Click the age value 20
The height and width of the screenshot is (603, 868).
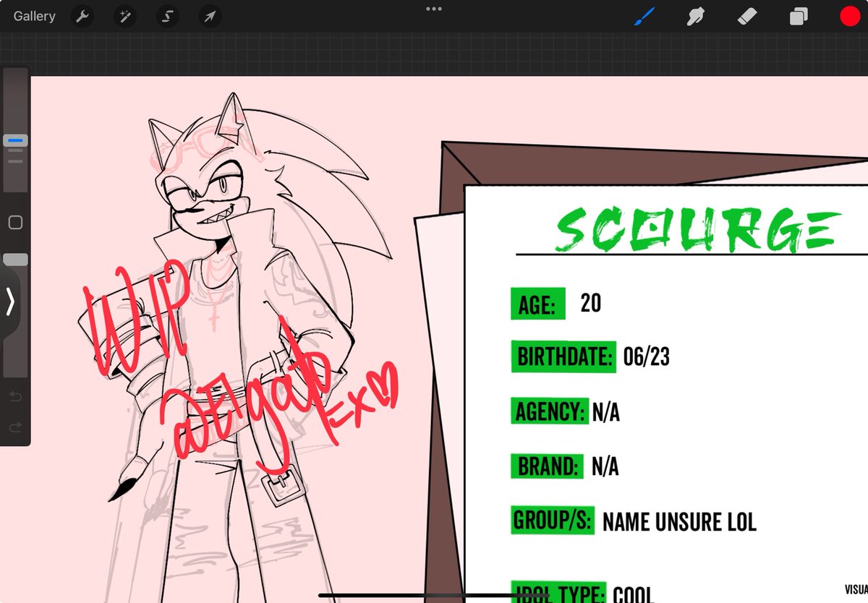pos(590,303)
